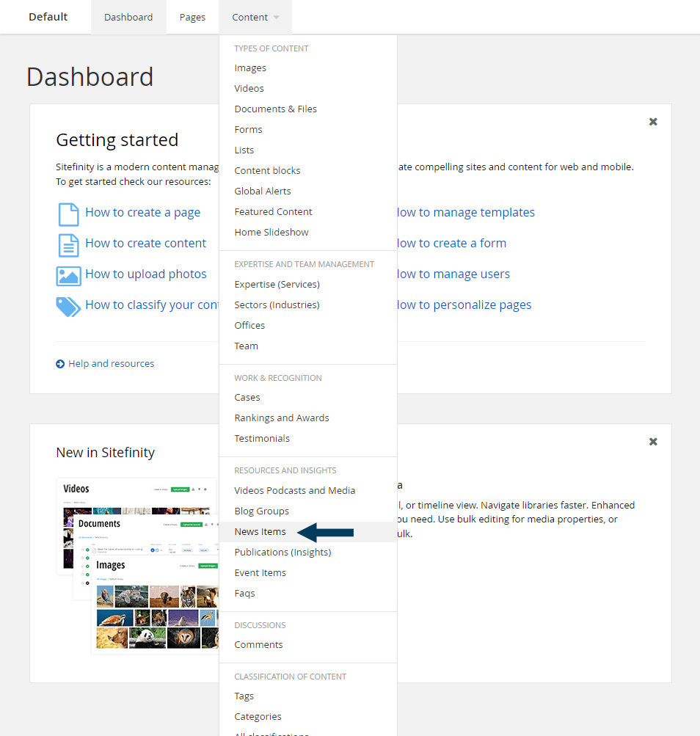This screenshot has width=700, height=736.
Task: Open How to create a page link
Action: [143, 213]
